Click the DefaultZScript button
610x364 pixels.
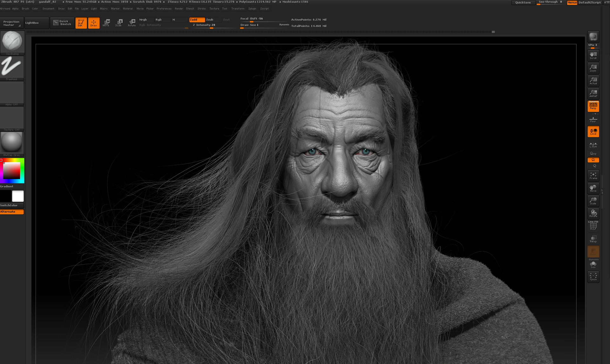click(x=590, y=3)
